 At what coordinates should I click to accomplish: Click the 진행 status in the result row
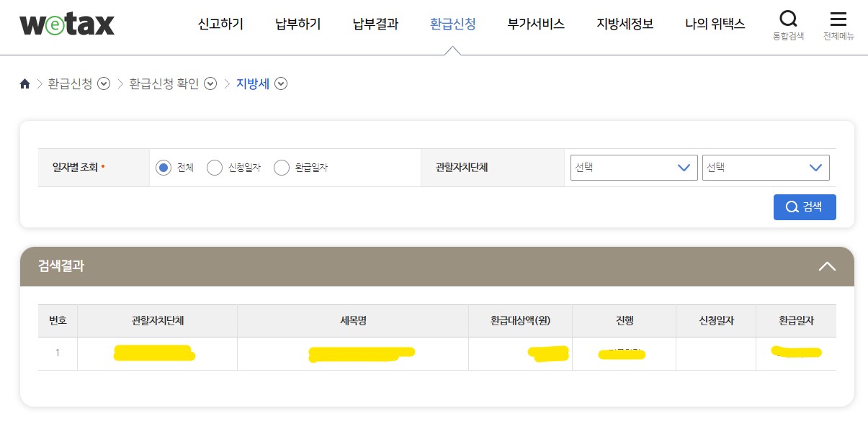624,353
